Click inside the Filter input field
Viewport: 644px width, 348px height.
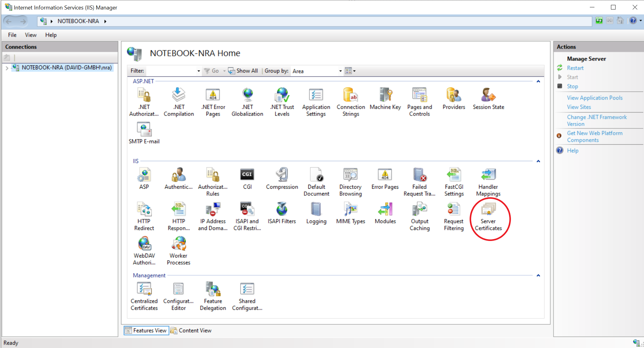click(171, 71)
